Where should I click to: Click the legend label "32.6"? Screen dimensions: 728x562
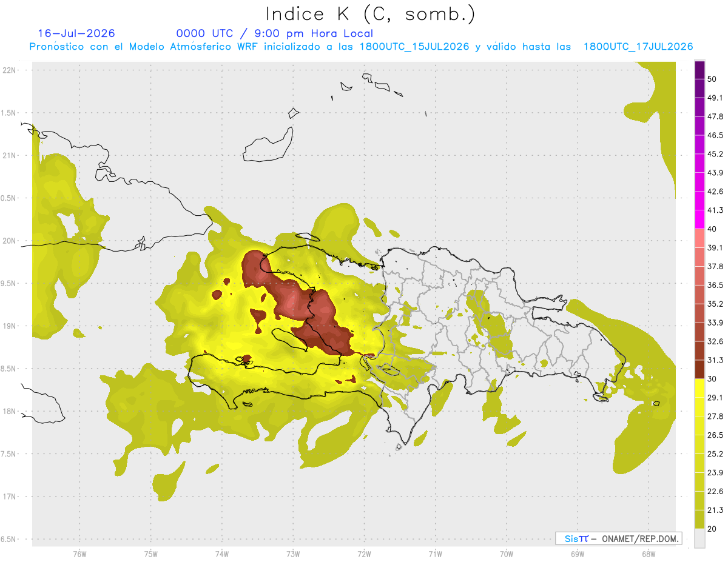(715, 341)
